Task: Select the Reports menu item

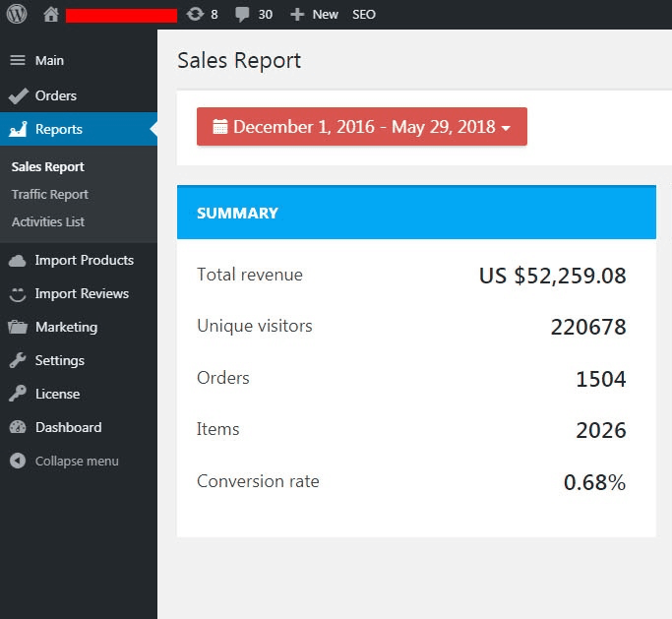Action: 58,130
